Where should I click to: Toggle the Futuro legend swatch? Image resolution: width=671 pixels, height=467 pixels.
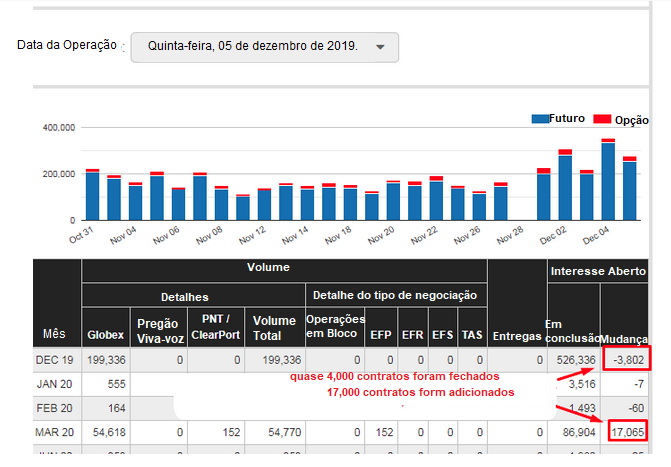[x=540, y=119]
